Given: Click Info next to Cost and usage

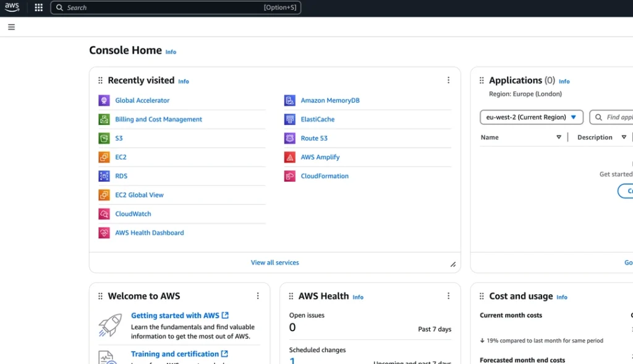Looking at the screenshot, I should click(x=561, y=297).
